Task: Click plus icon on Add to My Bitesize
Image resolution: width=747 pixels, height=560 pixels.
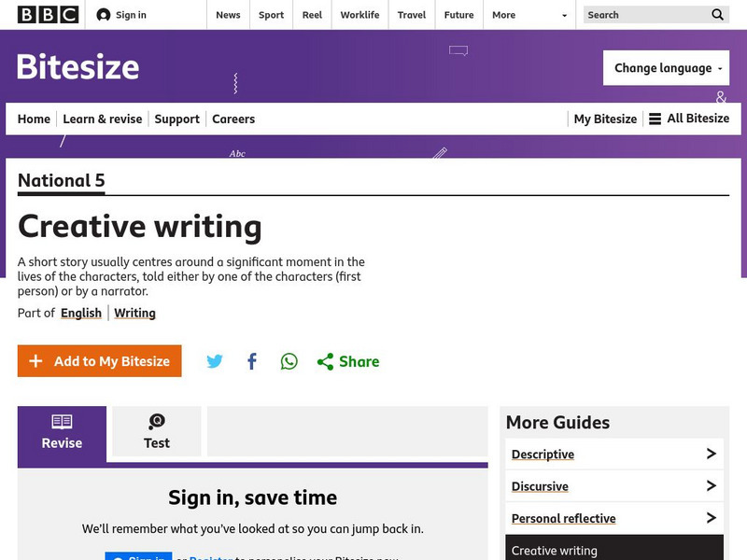Action: tap(35, 361)
